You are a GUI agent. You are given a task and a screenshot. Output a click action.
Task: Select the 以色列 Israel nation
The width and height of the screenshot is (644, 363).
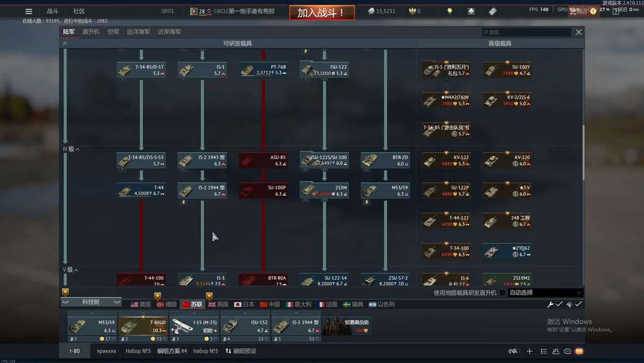[382, 304]
